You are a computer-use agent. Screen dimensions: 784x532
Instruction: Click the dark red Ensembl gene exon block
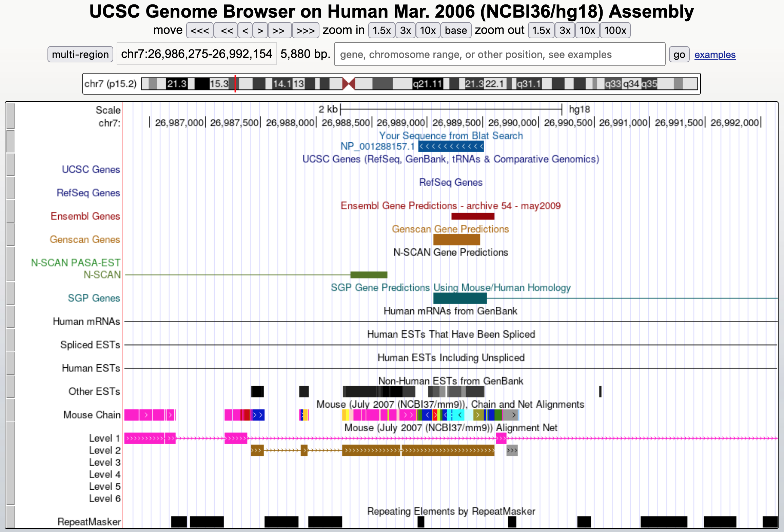[x=473, y=216]
